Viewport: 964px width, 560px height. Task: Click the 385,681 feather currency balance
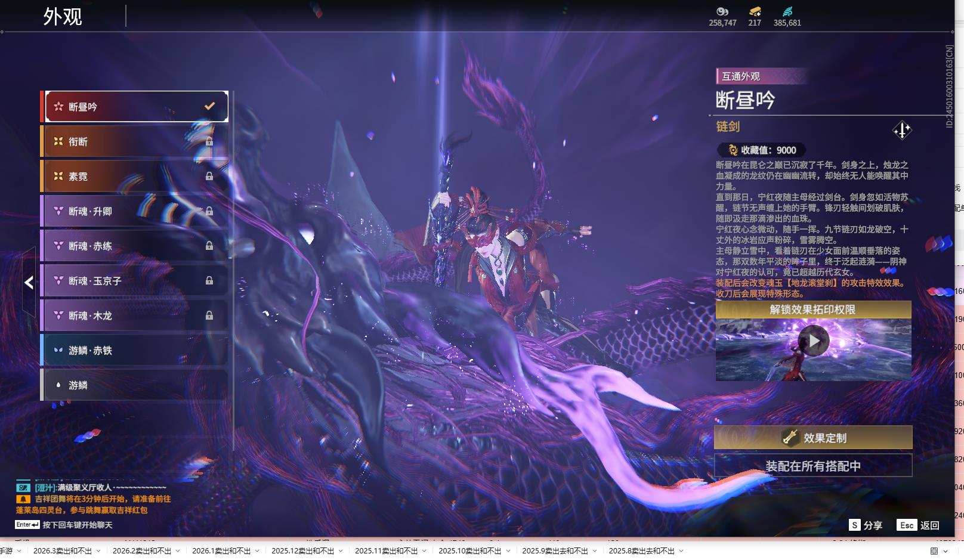click(787, 23)
